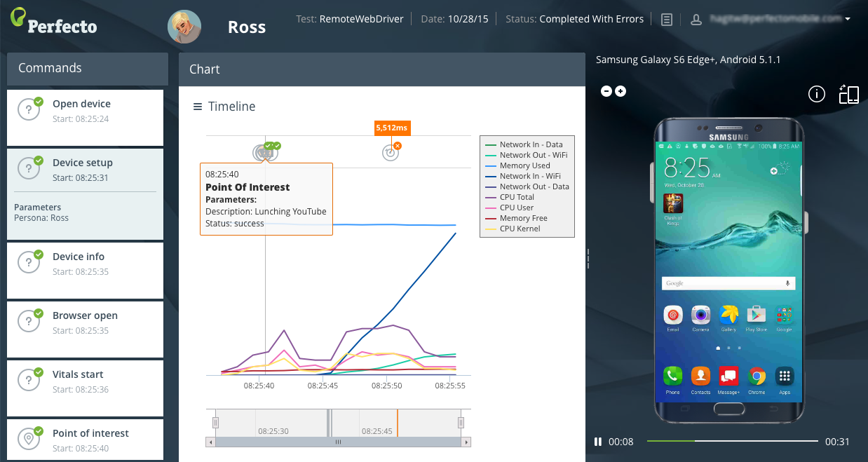Click Browser open status question icon
This screenshot has width=868, height=462.
coord(28,322)
